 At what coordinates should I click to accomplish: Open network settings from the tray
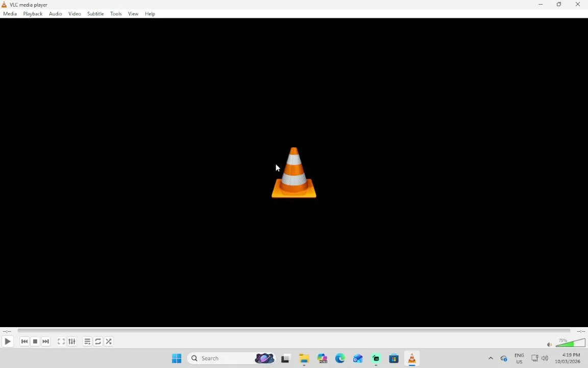pyautogui.click(x=535, y=358)
